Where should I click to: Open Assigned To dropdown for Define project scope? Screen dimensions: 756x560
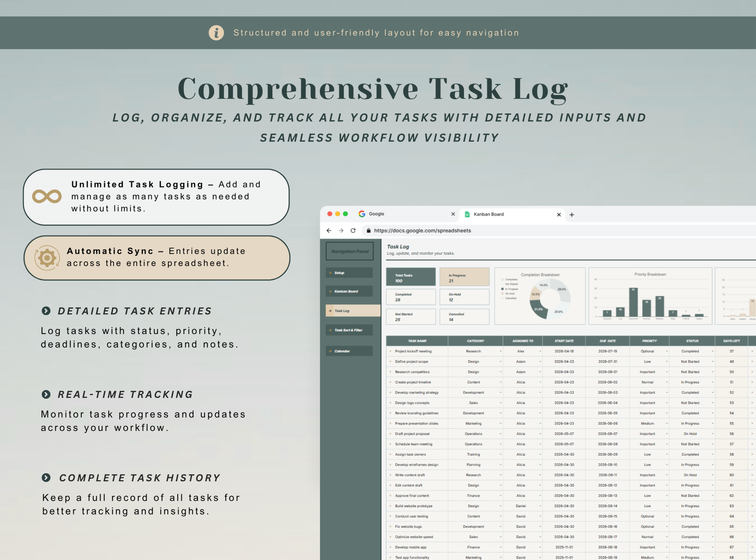[x=540, y=362]
